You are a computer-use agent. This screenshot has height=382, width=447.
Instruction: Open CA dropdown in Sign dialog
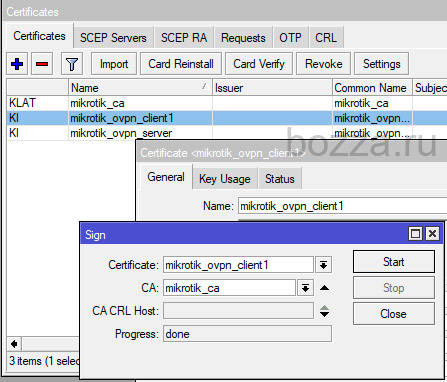305,288
